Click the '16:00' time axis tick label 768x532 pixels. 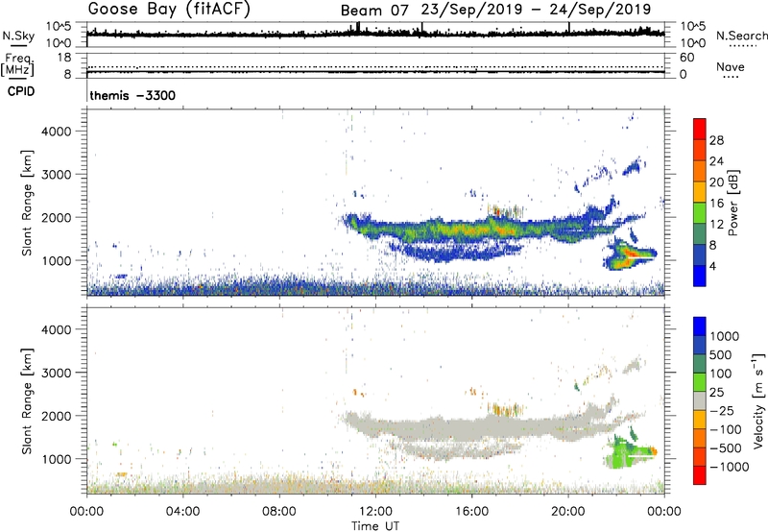pyautogui.click(x=471, y=512)
